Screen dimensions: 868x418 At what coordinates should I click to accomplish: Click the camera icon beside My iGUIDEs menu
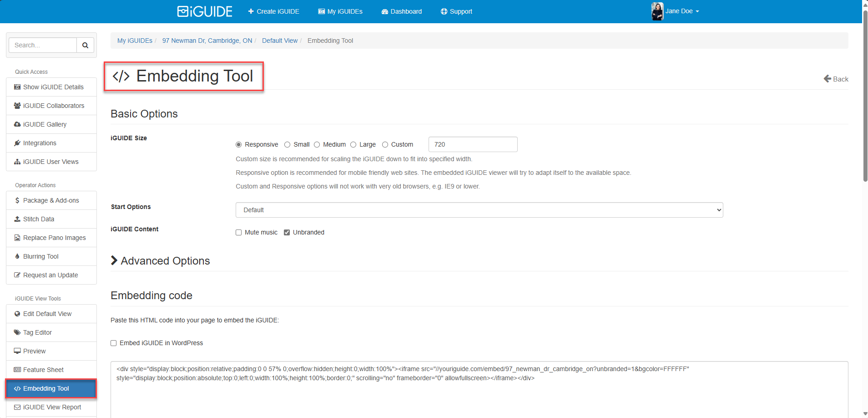click(x=322, y=11)
